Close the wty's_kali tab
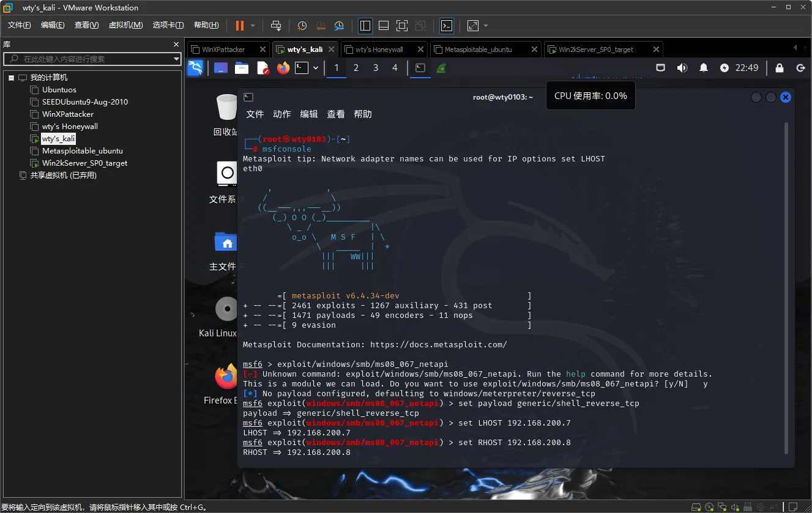This screenshot has width=812, height=513. 331,50
